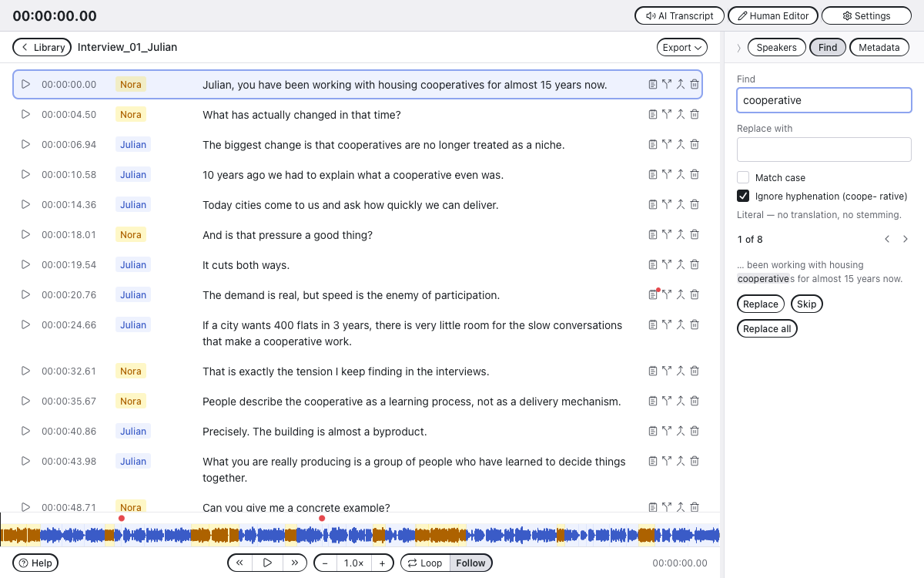
Task: Split the 00:00:43.98 segment
Action: pos(667,461)
